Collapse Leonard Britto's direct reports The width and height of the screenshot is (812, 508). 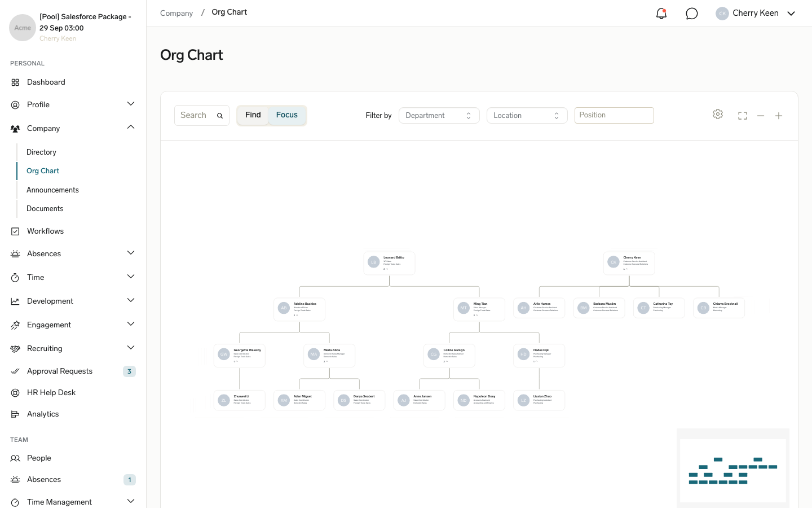coord(386,269)
